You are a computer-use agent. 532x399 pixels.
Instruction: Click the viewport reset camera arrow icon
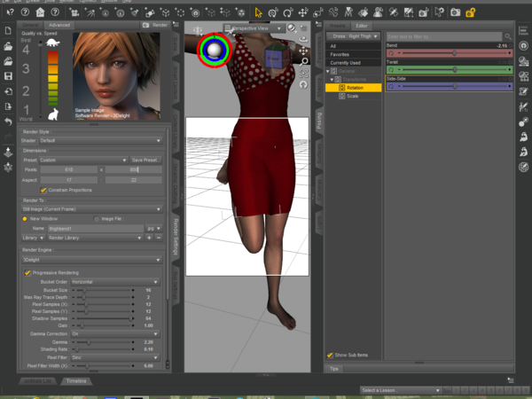[303, 84]
